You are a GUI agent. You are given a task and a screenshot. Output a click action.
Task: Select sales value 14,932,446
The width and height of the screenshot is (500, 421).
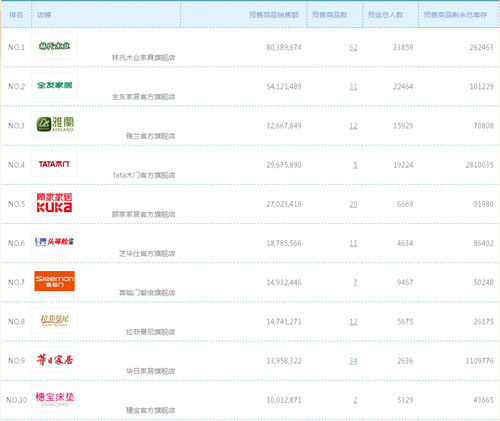[x=284, y=283]
